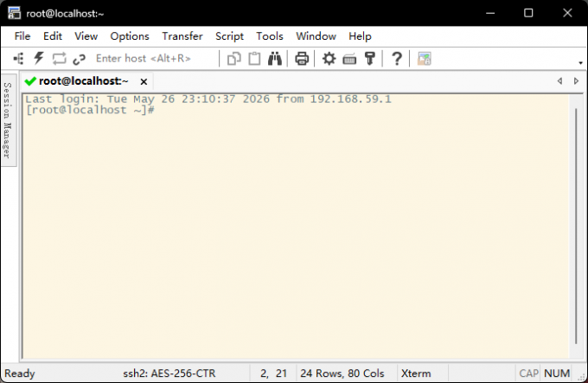Click the Xterm status entry
The image size is (588, 383).
(416, 373)
